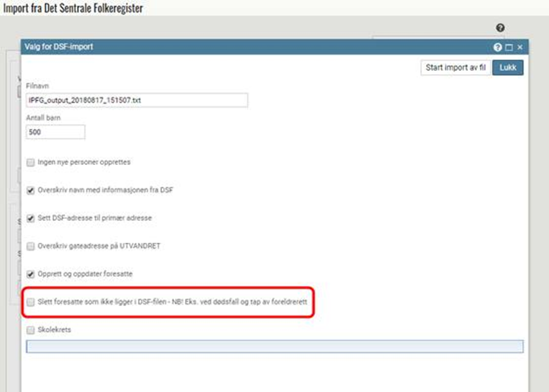Enable Ingen nye personer opprettes checkbox
Screen dimensions: 549x392
pos(31,162)
